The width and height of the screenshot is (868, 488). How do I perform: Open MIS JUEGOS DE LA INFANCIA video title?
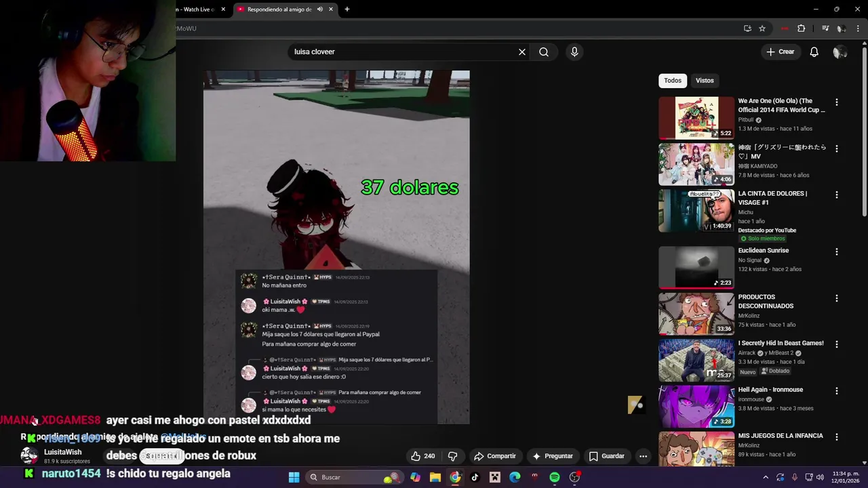point(781,436)
